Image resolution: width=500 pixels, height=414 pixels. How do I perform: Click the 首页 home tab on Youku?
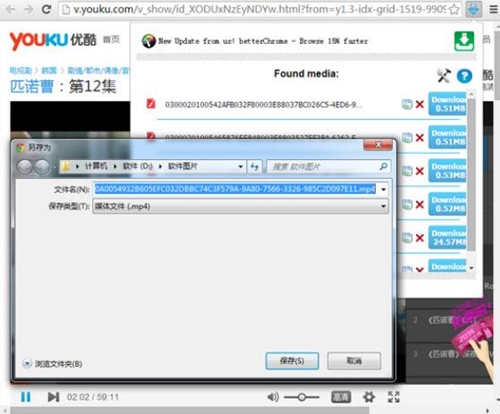(111, 40)
